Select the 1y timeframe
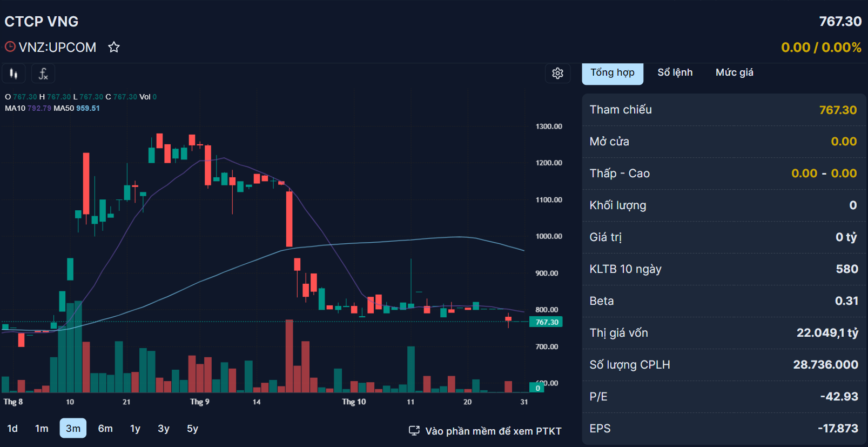The image size is (868, 447). pos(135,429)
